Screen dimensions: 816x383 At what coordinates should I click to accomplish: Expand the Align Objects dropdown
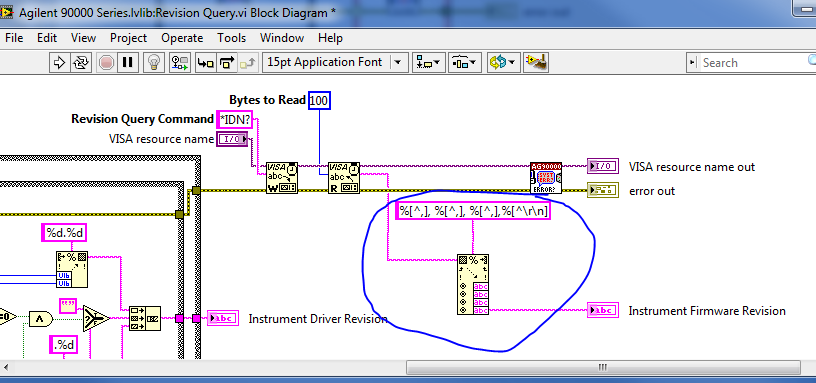[x=429, y=62]
